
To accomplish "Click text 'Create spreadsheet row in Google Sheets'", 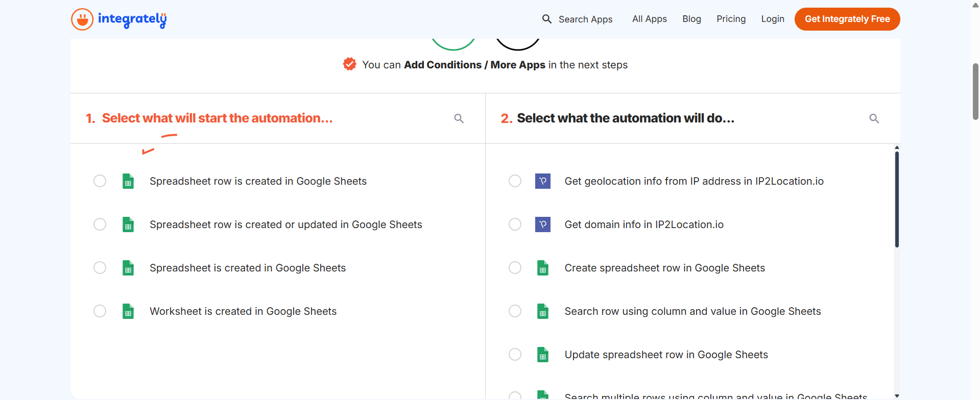I will click(665, 268).
